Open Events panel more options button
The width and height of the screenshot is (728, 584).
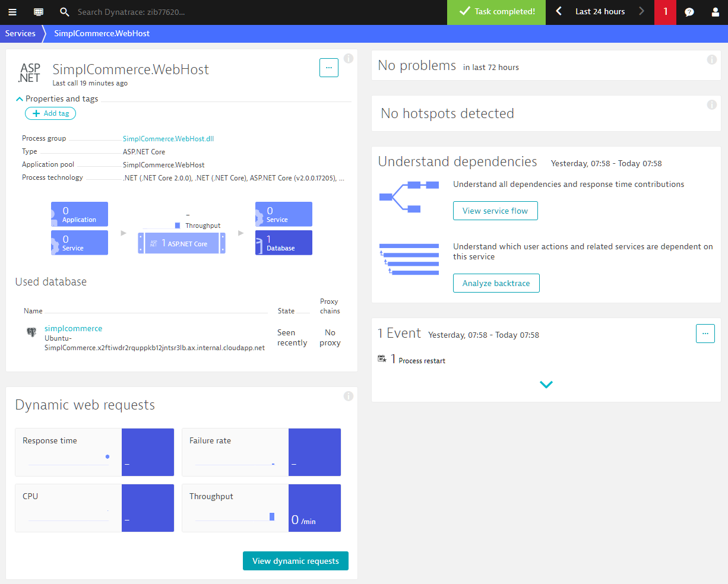[x=705, y=334]
